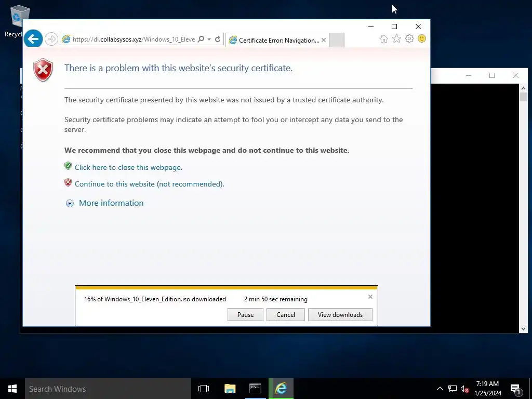Click the Internet Explorer page icon in address bar
Screen dimensions: 532x399
coord(66,39)
